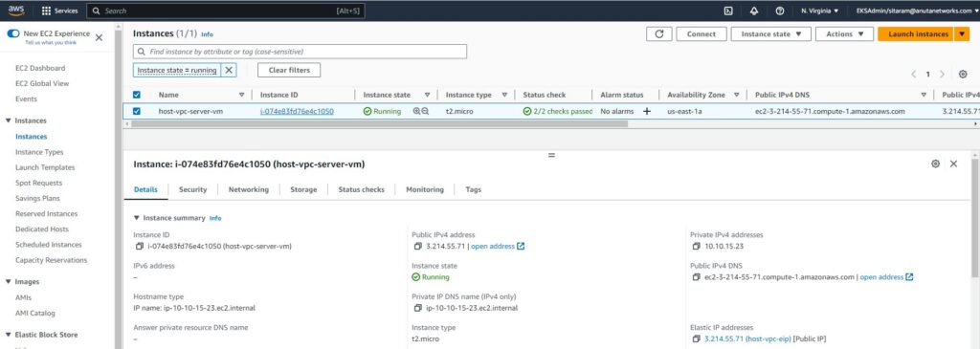This screenshot has width=980, height=349.
Task: Open the Info link beside Instances title
Action: (x=207, y=34)
